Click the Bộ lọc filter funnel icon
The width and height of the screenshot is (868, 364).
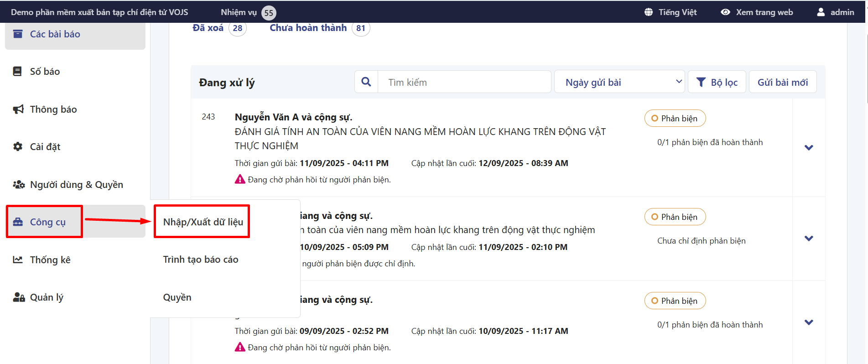(701, 82)
